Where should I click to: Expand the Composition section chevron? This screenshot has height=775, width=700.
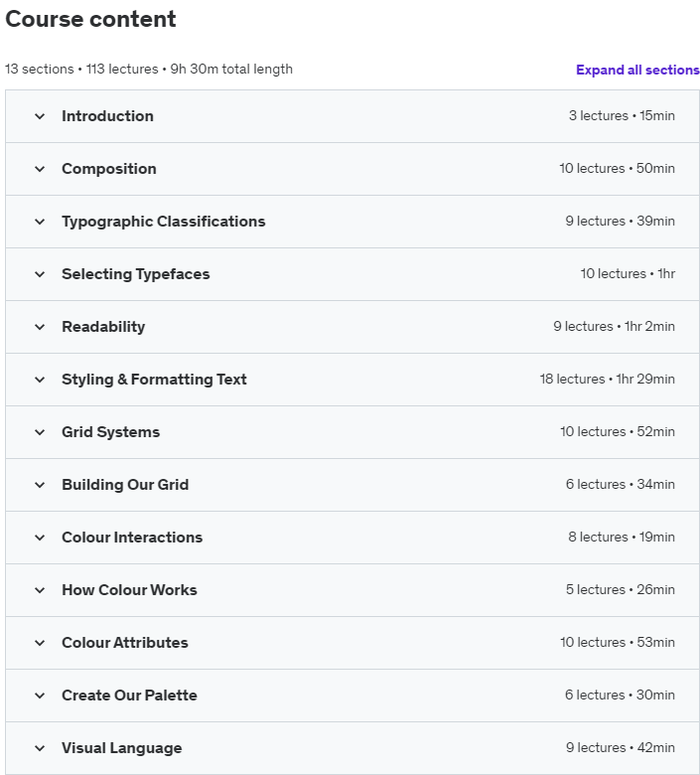(40, 169)
